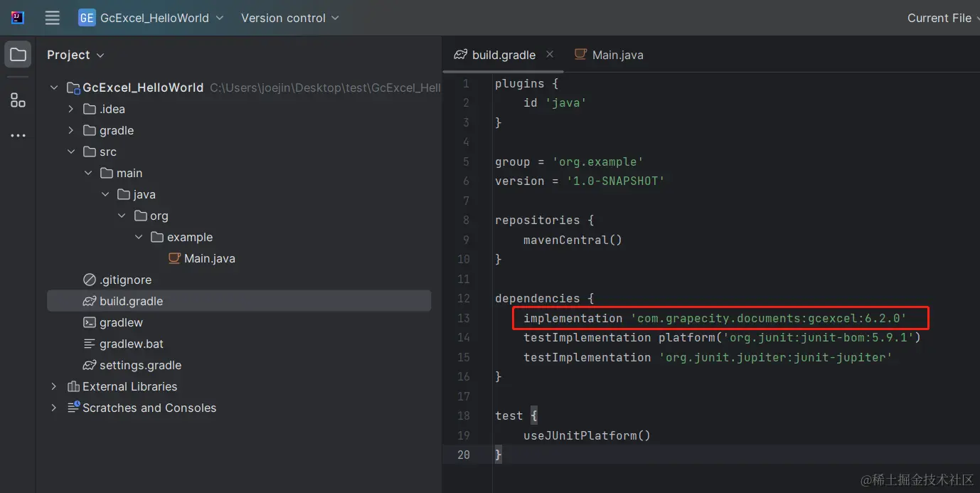This screenshot has width=980, height=493.
Task: Select settings.gradle in the project tree
Action: [140, 365]
